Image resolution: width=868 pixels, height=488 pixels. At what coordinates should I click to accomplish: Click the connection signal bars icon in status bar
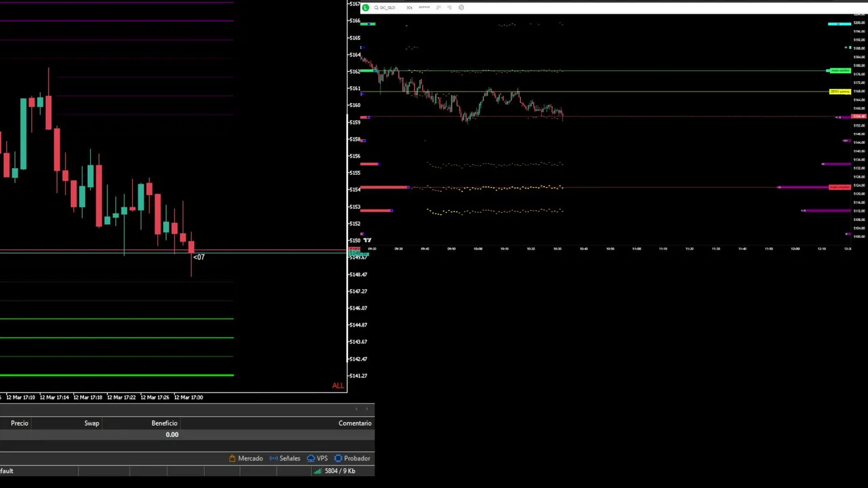(x=317, y=470)
